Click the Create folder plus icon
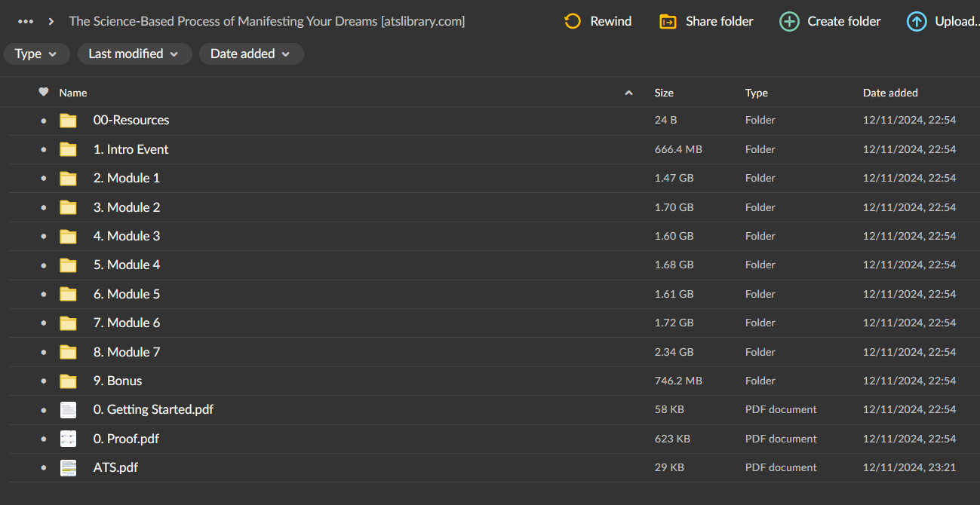 789,21
